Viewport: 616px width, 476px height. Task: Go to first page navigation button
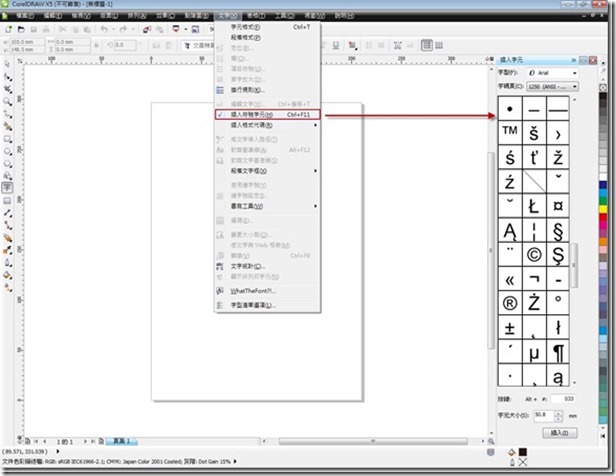pos(36,441)
